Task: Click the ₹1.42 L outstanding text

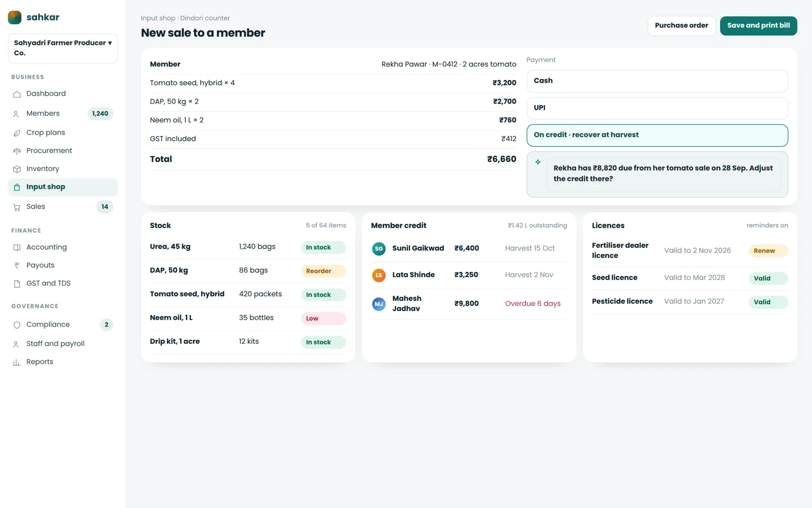Action: point(537,226)
